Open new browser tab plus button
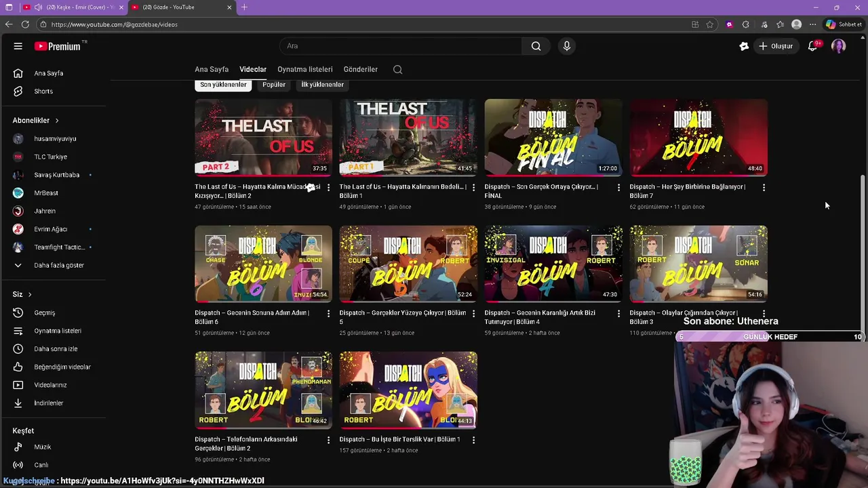Image resolution: width=868 pixels, height=488 pixels. coord(244,7)
